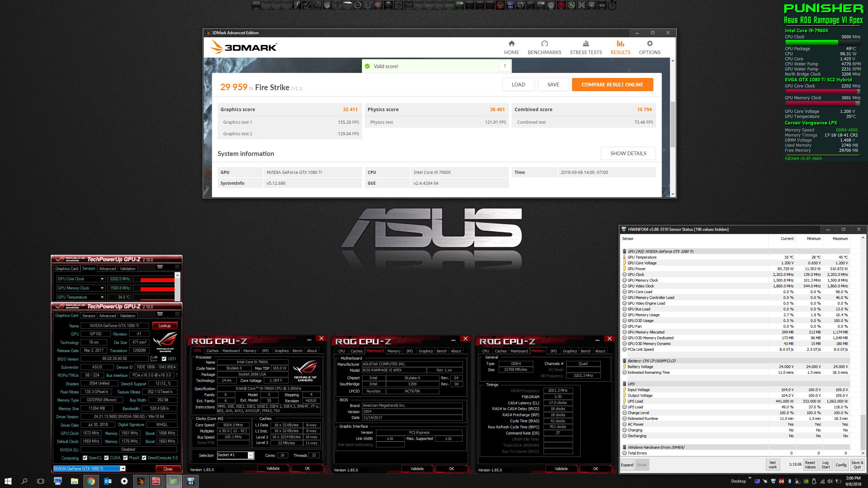The image size is (868, 488).
Task: Toggle DirectCompute 5.0 checkbox in GPU-Z
Action: click(144, 458)
